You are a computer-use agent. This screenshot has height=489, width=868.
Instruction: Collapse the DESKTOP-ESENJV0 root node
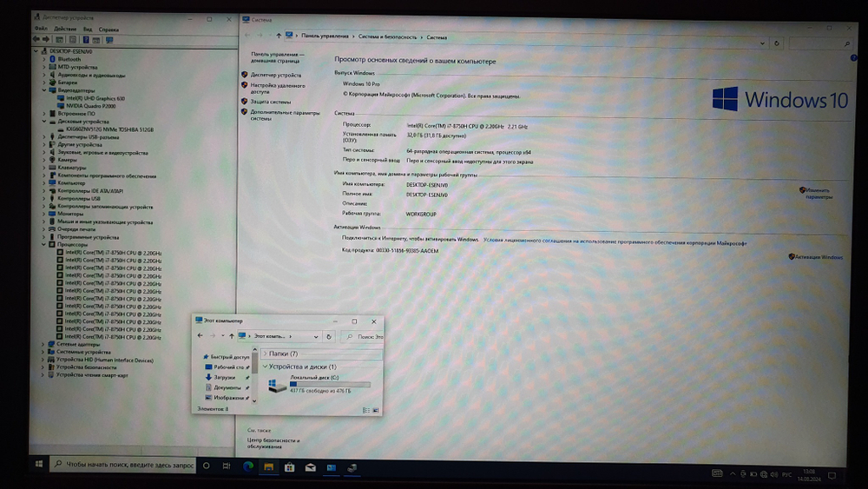pyautogui.click(x=36, y=51)
